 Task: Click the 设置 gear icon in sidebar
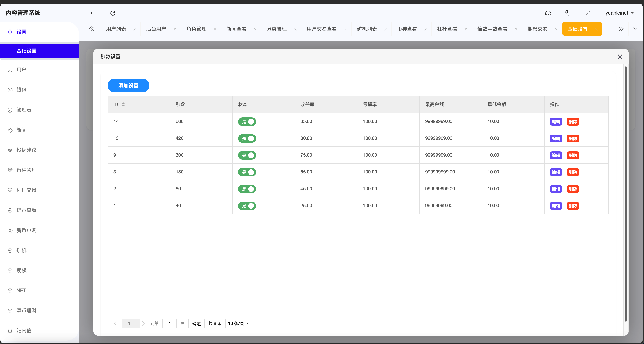[x=10, y=32]
